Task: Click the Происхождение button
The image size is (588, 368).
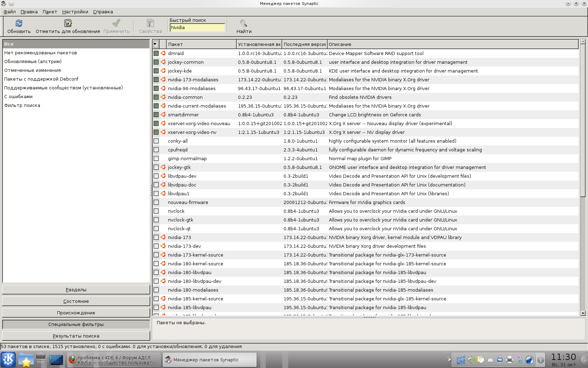Action: (76, 313)
